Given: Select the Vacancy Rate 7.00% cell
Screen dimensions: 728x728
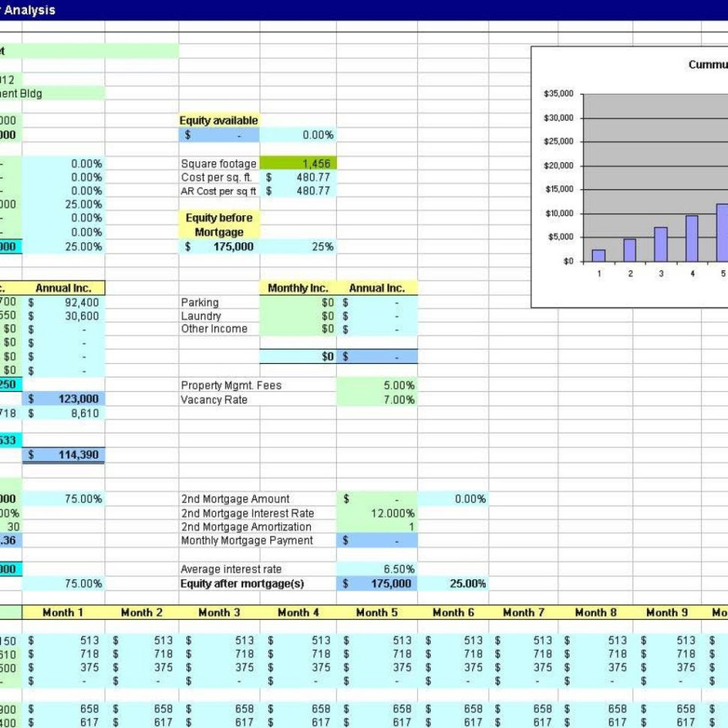Looking at the screenshot, I should click(376, 399).
